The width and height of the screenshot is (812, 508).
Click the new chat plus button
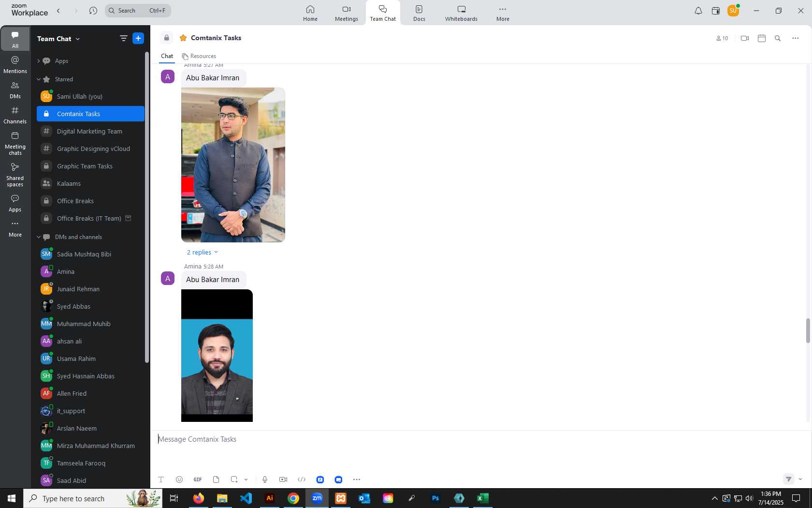click(138, 38)
